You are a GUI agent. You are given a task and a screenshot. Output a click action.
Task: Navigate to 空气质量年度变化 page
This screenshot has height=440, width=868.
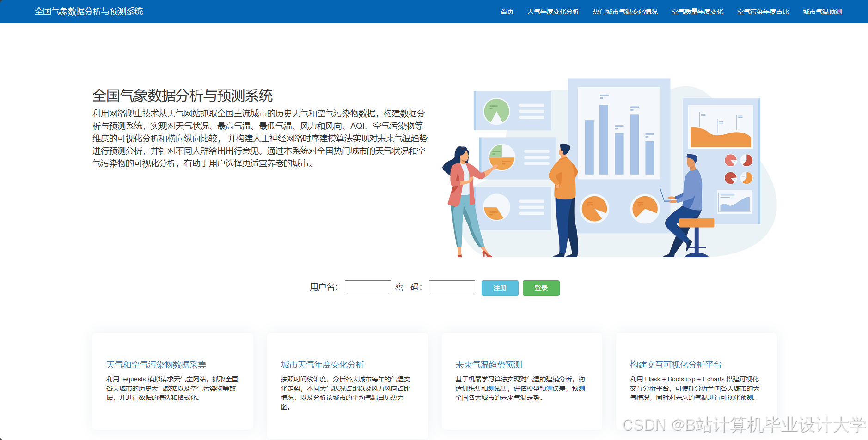tap(697, 12)
